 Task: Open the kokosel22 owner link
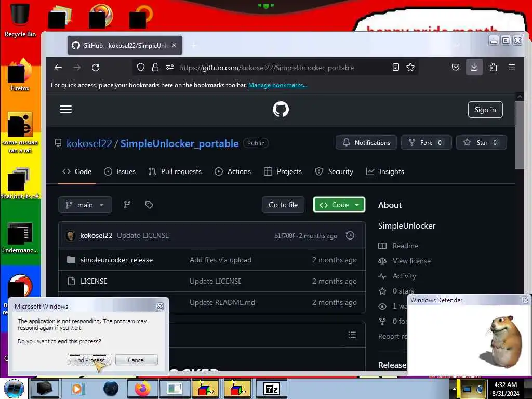[89, 143]
